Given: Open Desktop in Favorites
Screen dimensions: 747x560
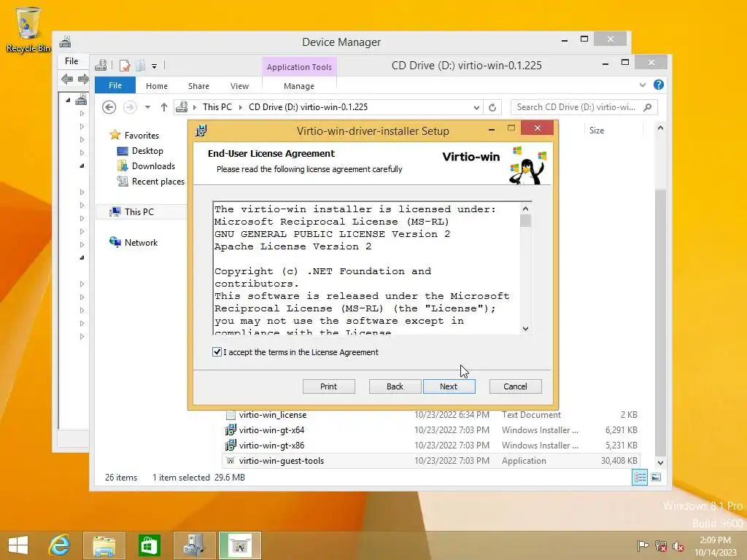Looking at the screenshot, I should 147,151.
